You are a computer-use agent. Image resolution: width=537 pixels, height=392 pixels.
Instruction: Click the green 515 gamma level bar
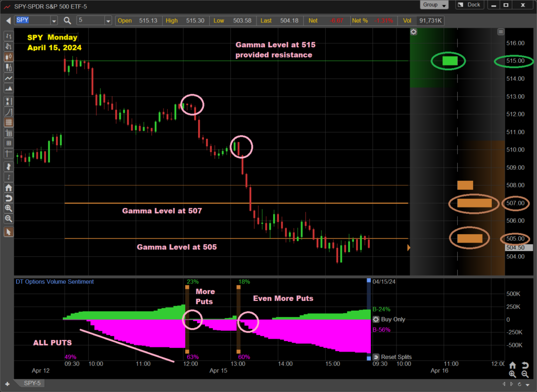[x=449, y=61]
